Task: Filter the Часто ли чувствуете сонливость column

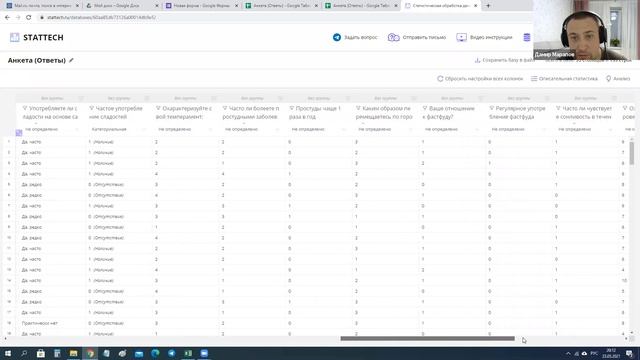Action: pos(558,108)
